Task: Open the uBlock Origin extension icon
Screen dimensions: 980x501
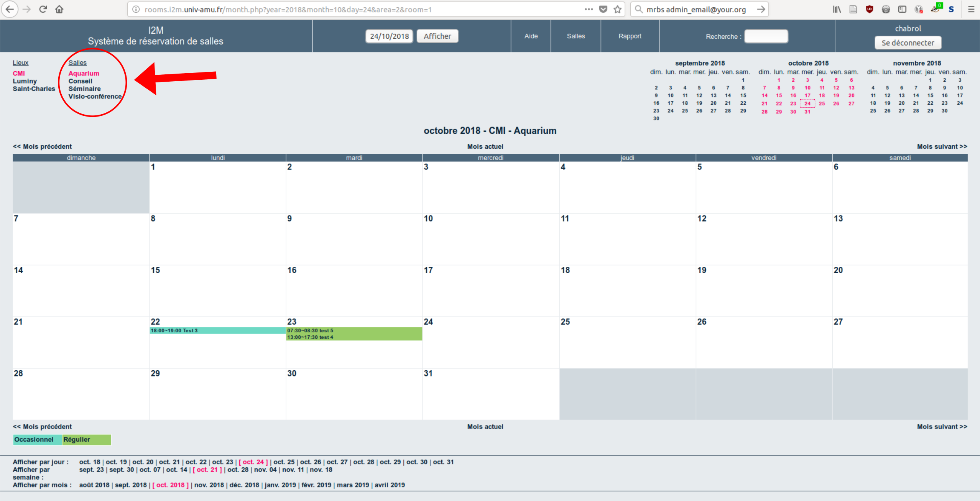Action: click(869, 9)
